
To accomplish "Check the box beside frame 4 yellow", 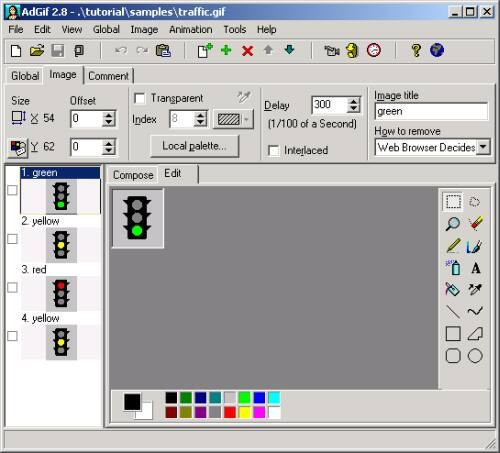I will coord(12,336).
